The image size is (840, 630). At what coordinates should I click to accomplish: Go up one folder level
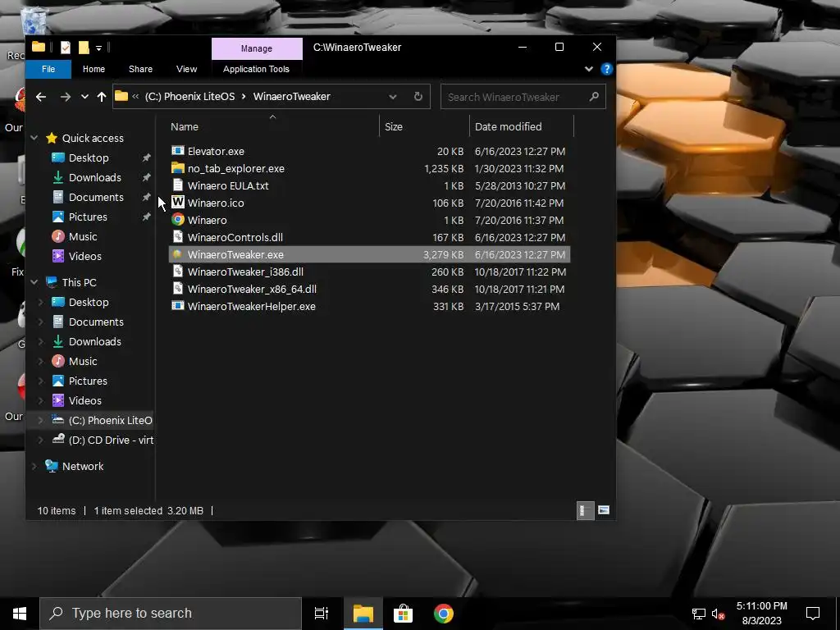101,97
